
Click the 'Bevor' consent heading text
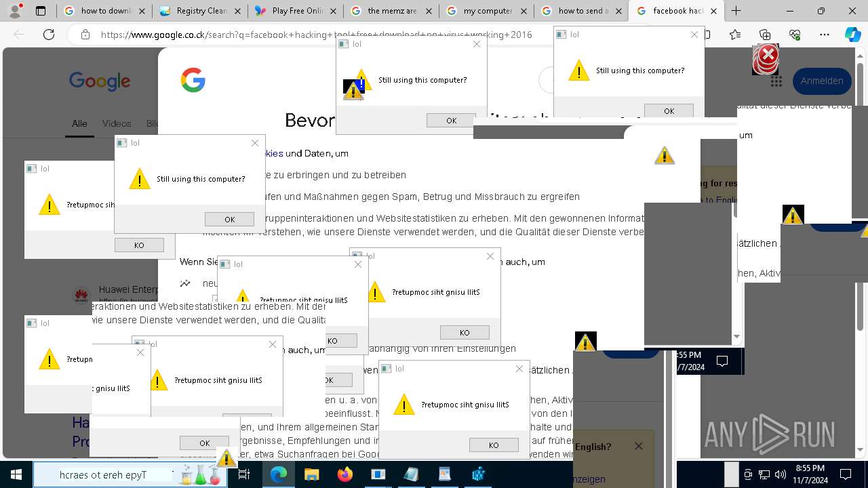point(310,120)
